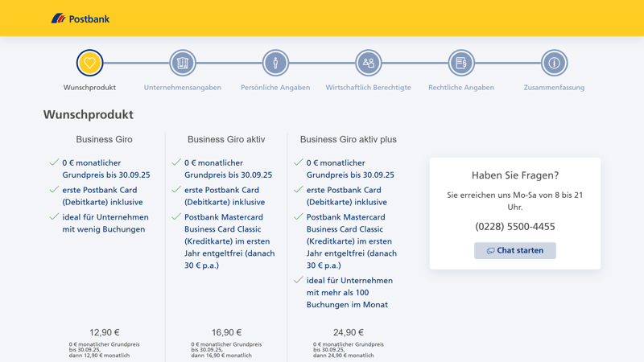Click the Wunschprodukt heart step icon

tap(89, 63)
